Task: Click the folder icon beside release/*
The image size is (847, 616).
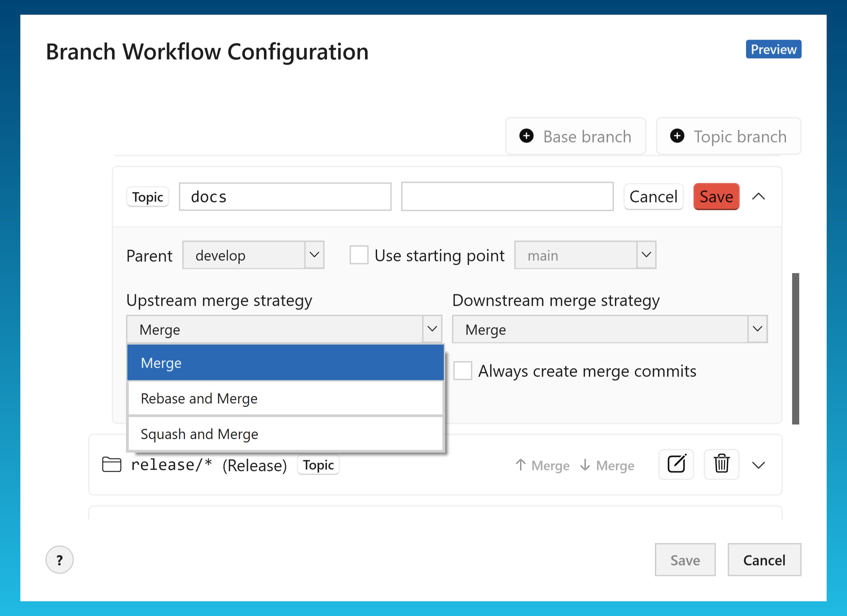Action: tap(110, 465)
